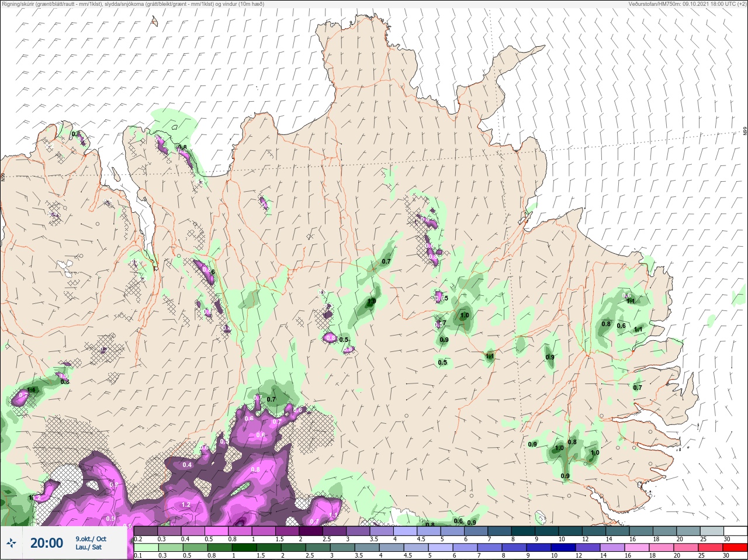The width and height of the screenshot is (748, 560).
Task: Click the Veðurstofan logo icon beside 20:00
Action: point(11,543)
